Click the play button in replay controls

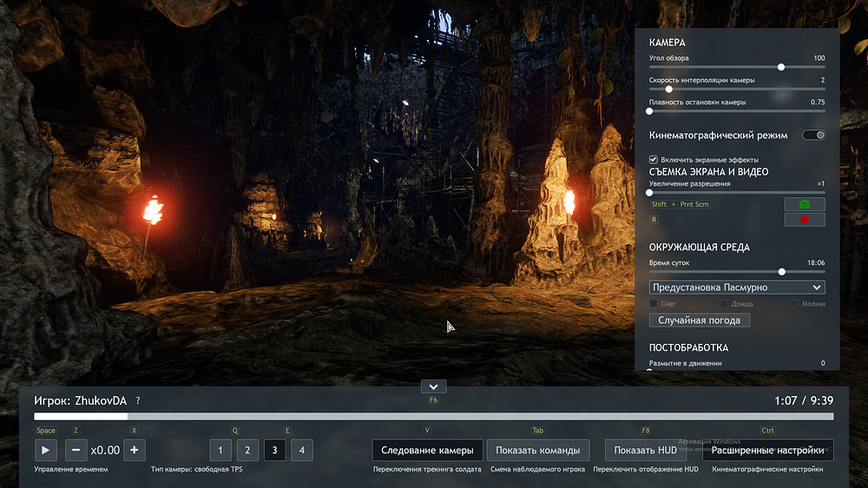pyautogui.click(x=45, y=451)
